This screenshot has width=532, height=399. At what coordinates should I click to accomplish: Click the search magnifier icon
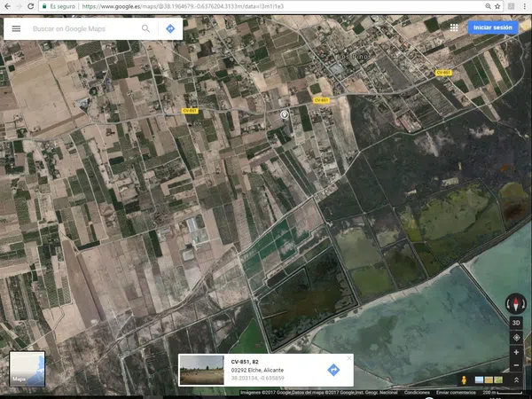[145, 28]
